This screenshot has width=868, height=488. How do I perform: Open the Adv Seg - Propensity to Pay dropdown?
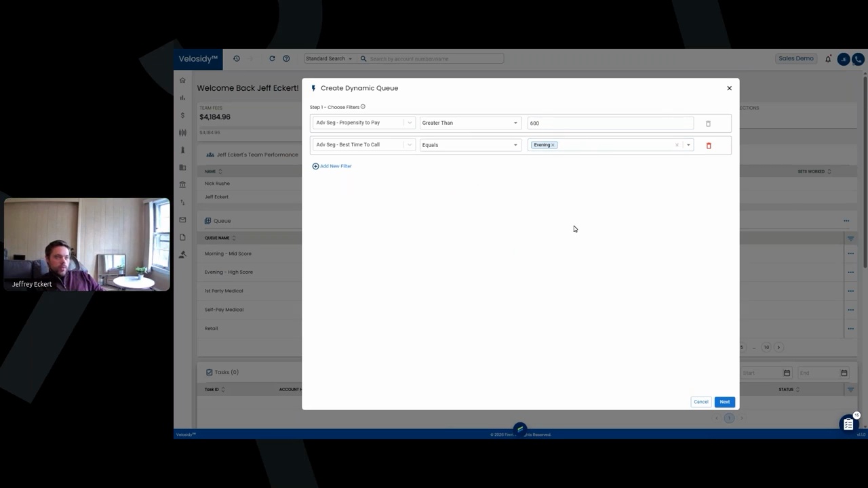click(x=363, y=123)
